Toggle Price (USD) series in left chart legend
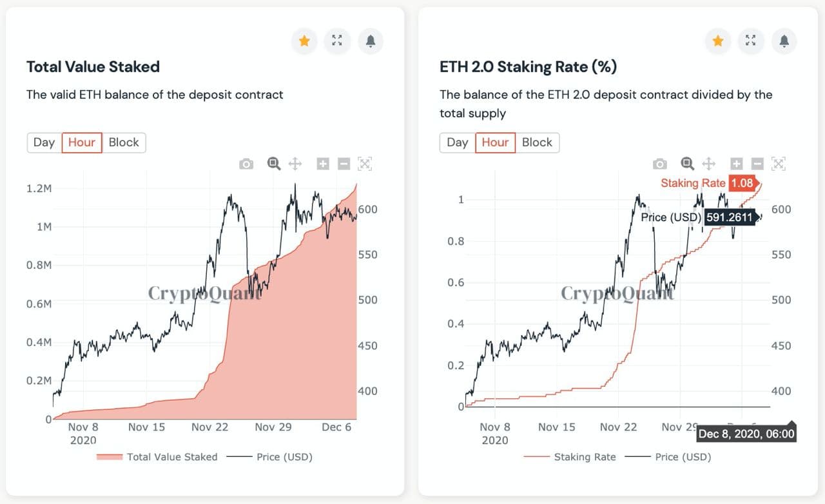Image resolution: width=825 pixels, height=504 pixels. tap(269, 457)
